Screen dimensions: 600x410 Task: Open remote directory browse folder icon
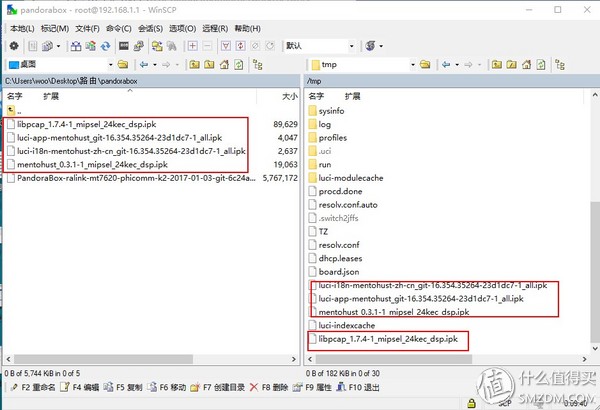(x=425, y=65)
